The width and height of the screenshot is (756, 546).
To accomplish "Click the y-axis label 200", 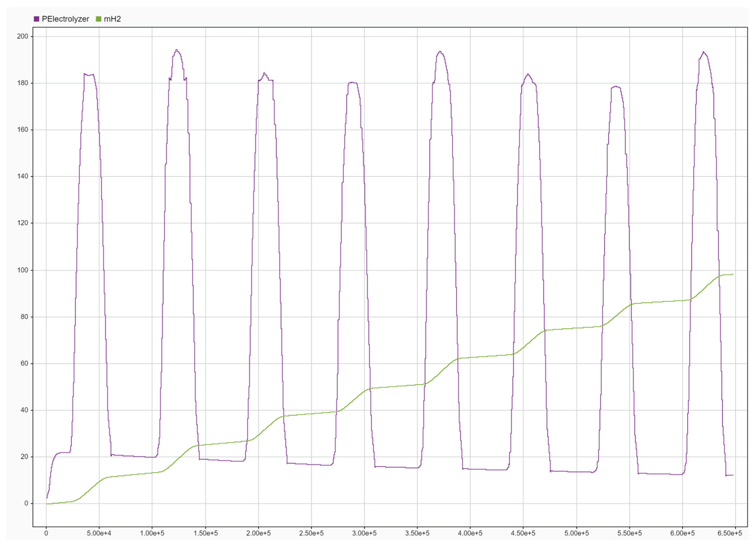I will pyautogui.click(x=23, y=36).
